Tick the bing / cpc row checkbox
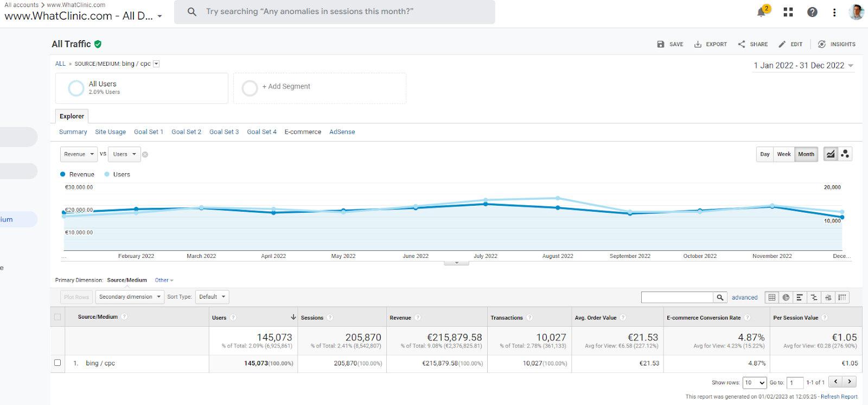 [x=58, y=363]
